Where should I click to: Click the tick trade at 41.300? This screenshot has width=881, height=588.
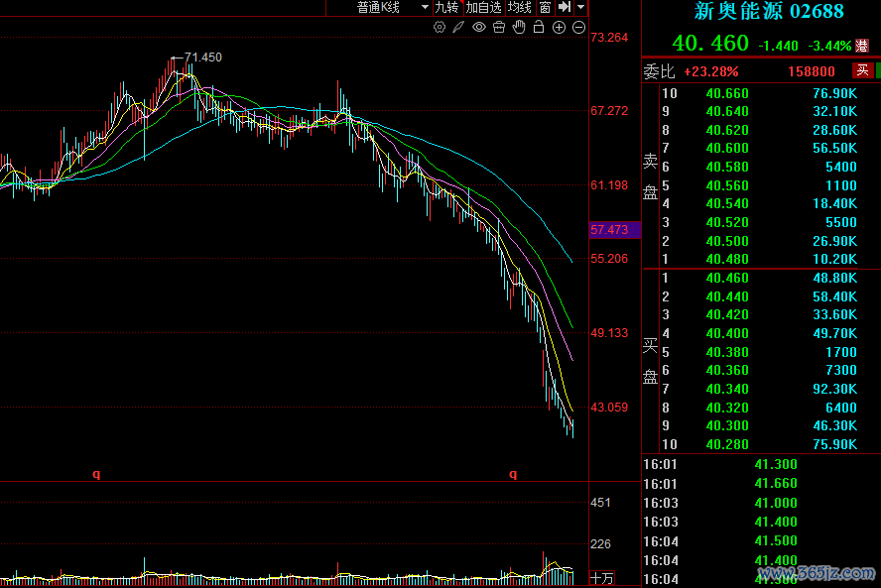coord(776,464)
